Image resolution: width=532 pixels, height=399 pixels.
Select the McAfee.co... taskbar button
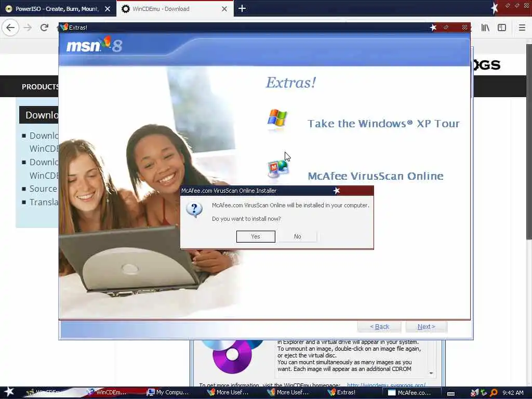[x=409, y=393]
